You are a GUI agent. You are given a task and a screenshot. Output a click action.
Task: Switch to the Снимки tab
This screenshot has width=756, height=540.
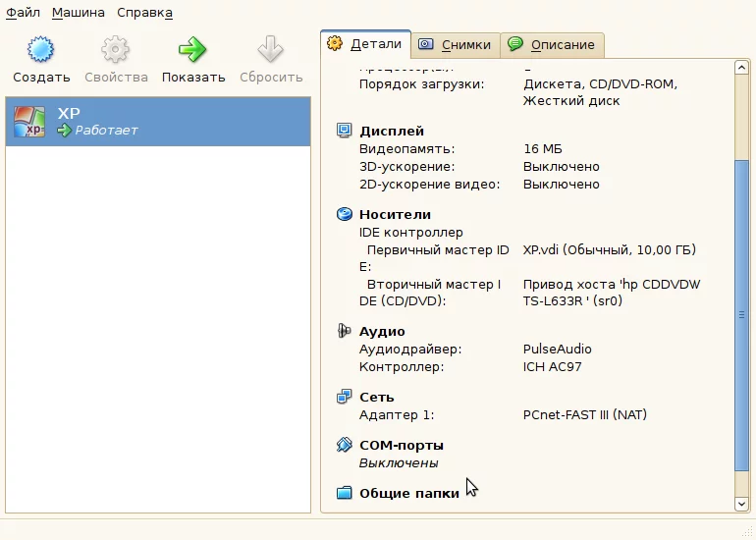point(456,44)
